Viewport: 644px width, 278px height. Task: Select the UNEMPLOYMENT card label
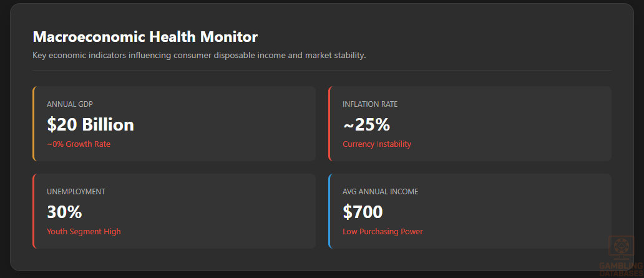tap(76, 192)
